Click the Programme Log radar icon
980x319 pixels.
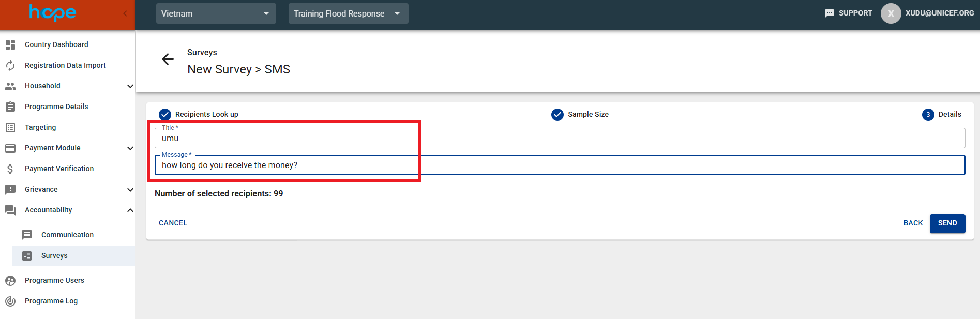click(10, 301)
